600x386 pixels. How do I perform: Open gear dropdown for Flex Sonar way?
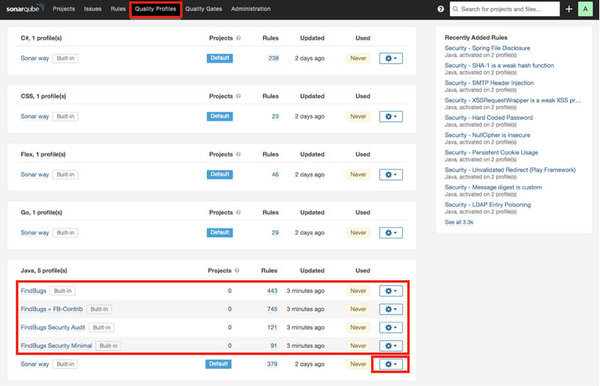click(391, 174)
